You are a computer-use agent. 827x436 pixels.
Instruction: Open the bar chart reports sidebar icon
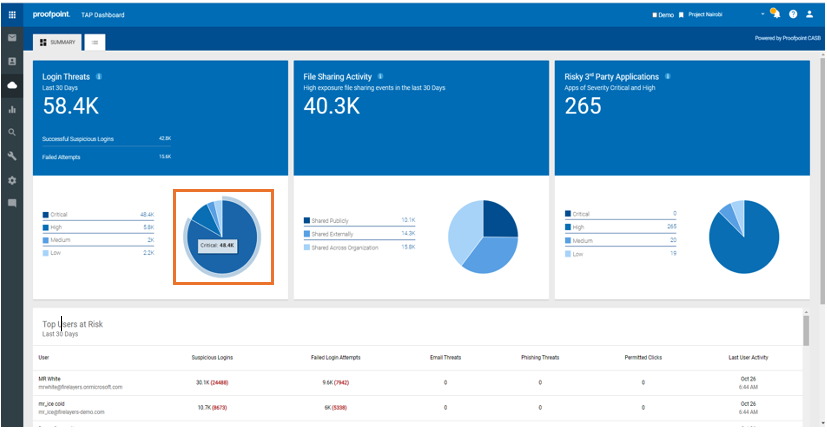12,110
